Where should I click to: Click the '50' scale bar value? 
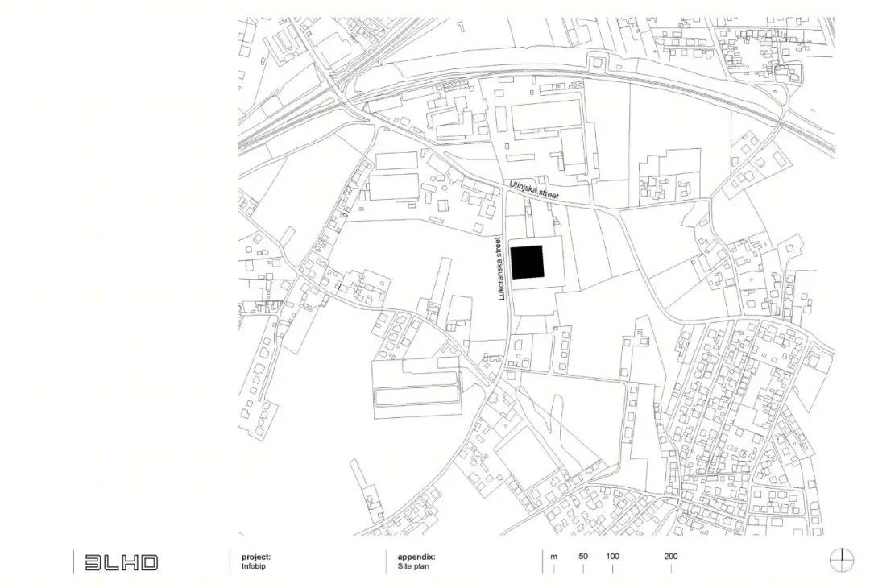pyautogui.click(x=583, y=556)
